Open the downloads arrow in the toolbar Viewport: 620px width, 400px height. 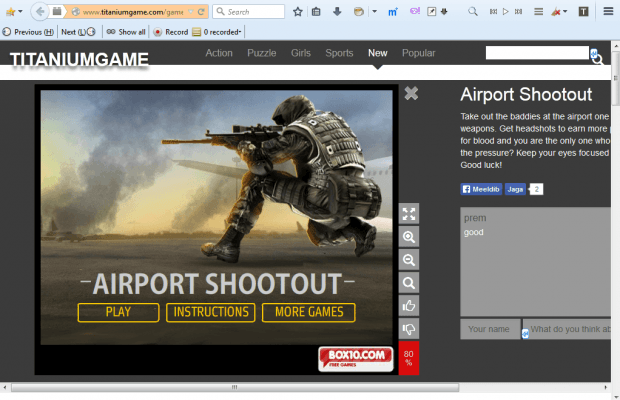(x=337, y=12)
